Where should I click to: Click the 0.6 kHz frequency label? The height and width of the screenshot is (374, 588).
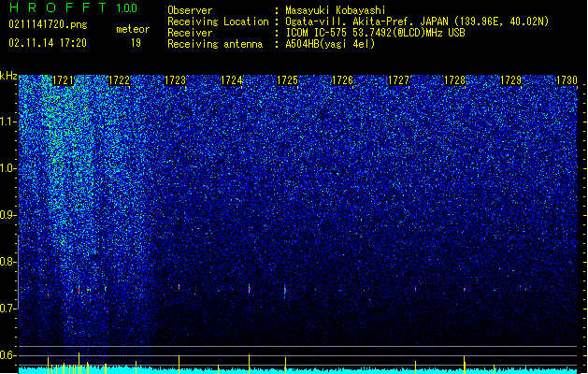tap(8, 355)
